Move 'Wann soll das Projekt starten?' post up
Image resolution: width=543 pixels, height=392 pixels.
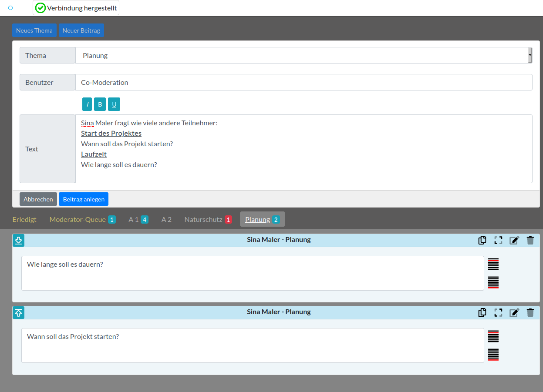pyautogui.click(x=18, y=312)
